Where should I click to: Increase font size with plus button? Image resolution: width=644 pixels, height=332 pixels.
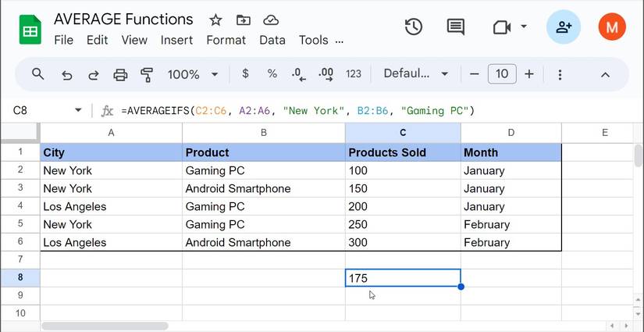529,74
